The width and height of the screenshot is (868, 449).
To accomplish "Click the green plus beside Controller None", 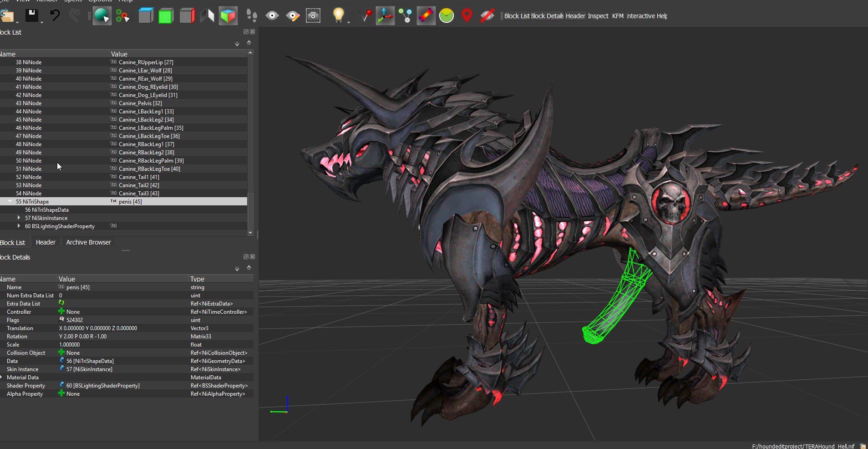I will tap(61, 311).
